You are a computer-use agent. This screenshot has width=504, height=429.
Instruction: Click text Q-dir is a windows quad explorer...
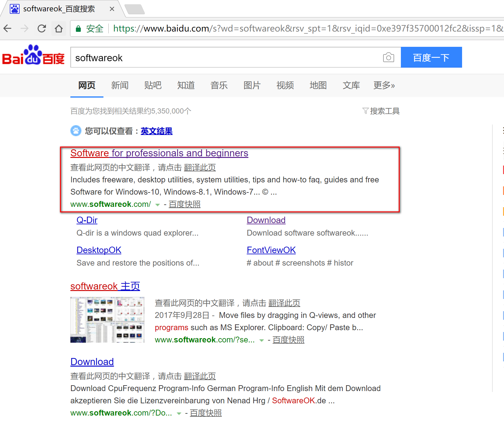137,233
